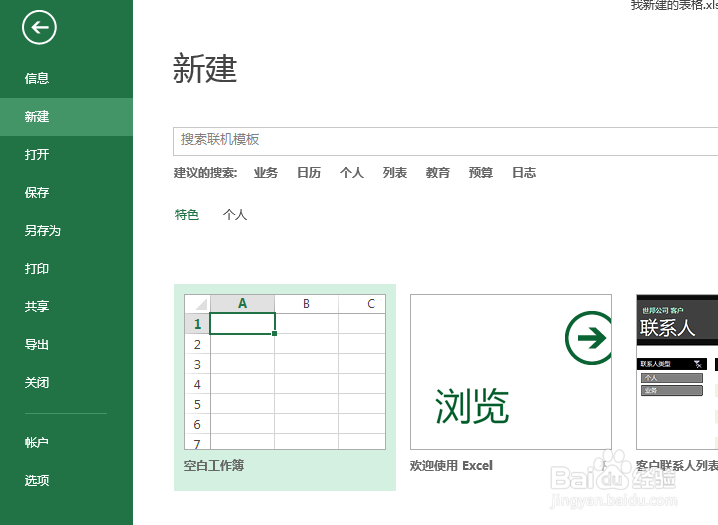Click the back arrow circle icon
The height and width of the screenshot is (525, 718).
(39, 27)
